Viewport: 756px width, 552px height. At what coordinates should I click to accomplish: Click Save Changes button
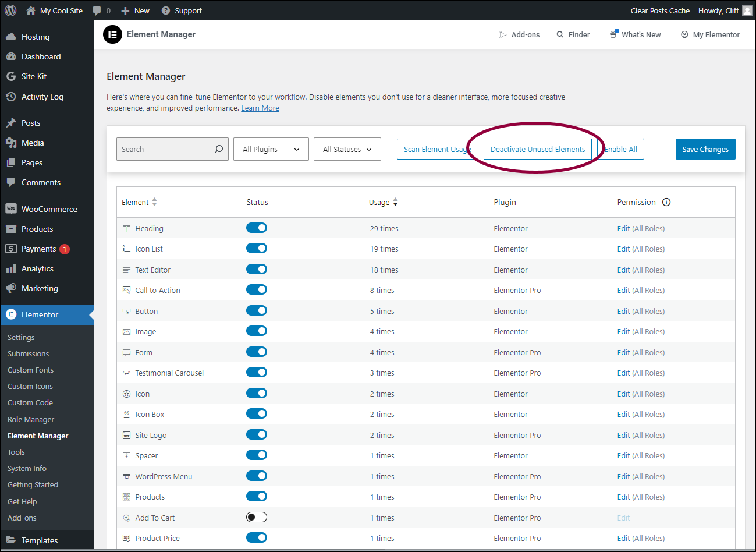tap(705, 149)
